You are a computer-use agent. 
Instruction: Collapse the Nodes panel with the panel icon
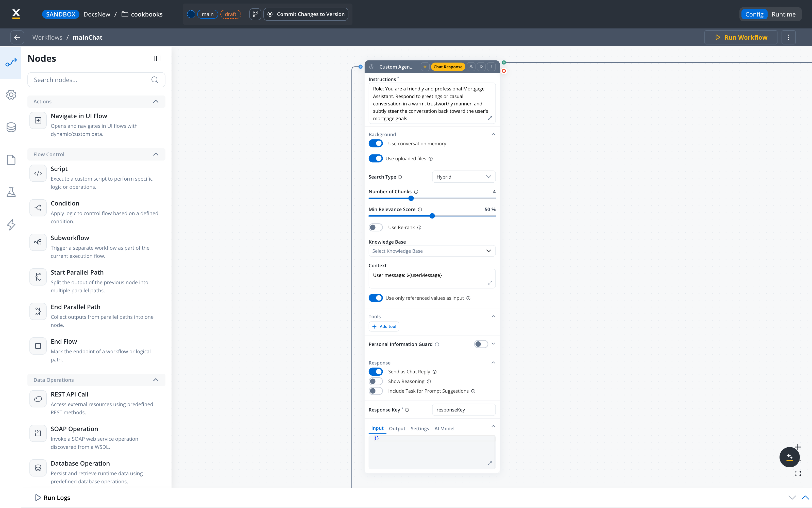pos(158,58)
